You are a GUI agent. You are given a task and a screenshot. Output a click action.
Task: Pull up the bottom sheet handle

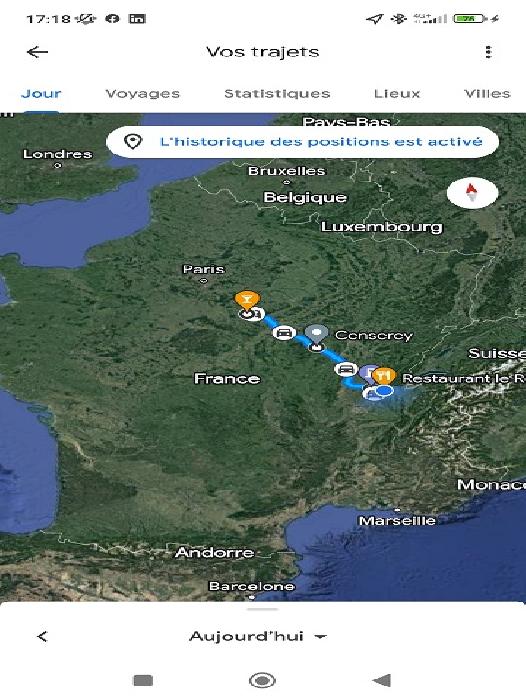[x=263, y=609]
